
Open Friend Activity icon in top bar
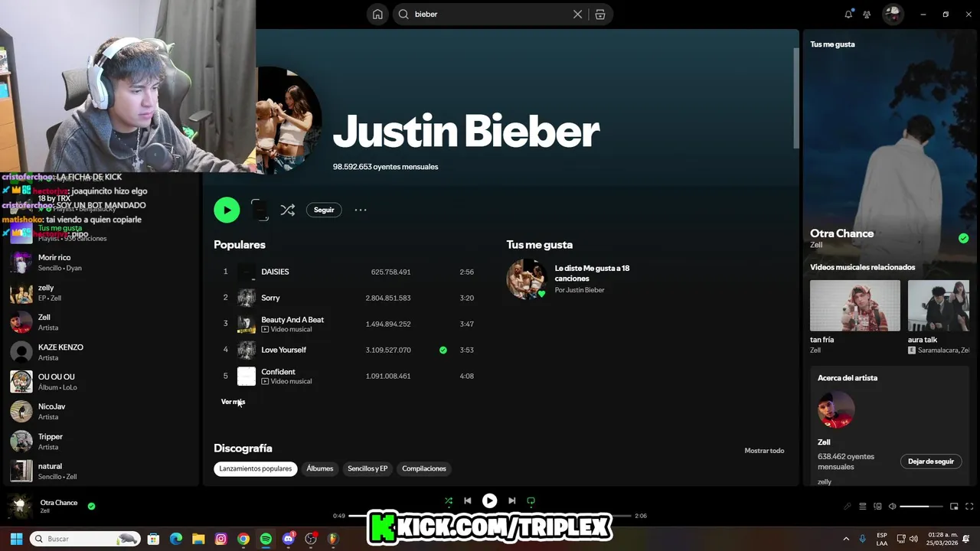pos(867,14)
